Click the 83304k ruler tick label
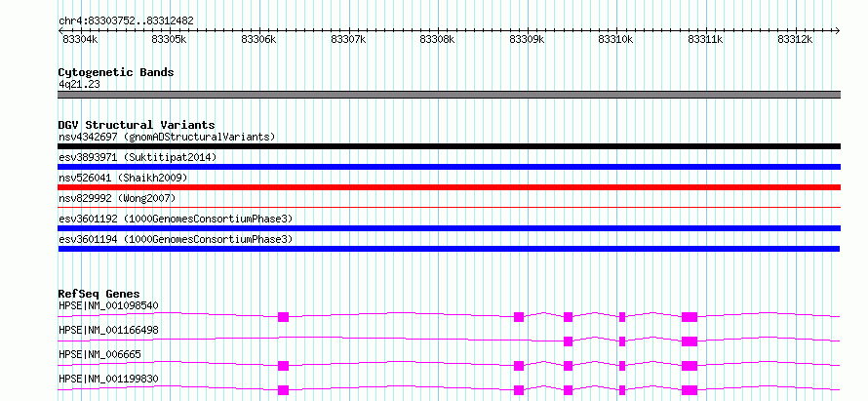Screen dimensions: 868x401 pyautogui.click(x=80, y=39)
